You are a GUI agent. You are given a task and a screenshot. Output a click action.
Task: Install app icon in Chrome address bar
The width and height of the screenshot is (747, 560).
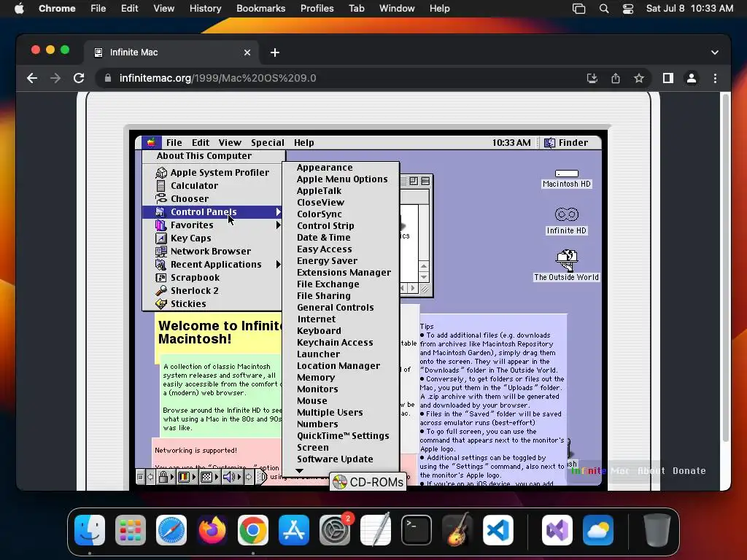(x=592, y=78)
